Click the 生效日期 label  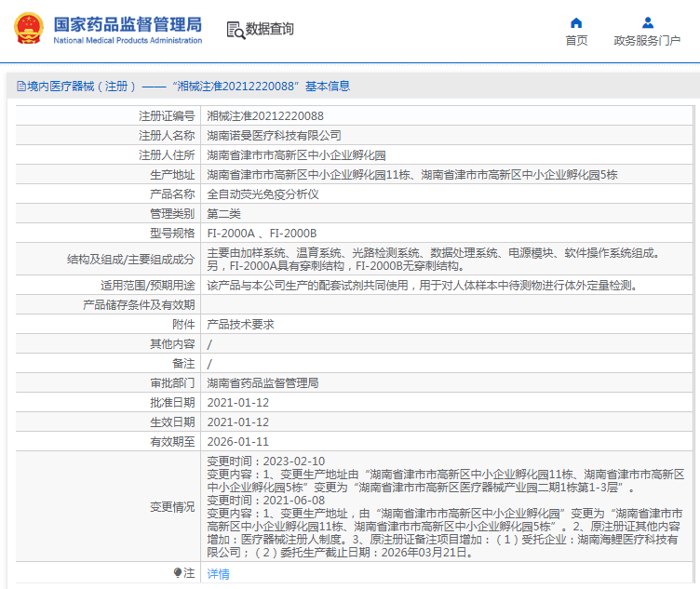pyautogui.click(x=172, y=422)
